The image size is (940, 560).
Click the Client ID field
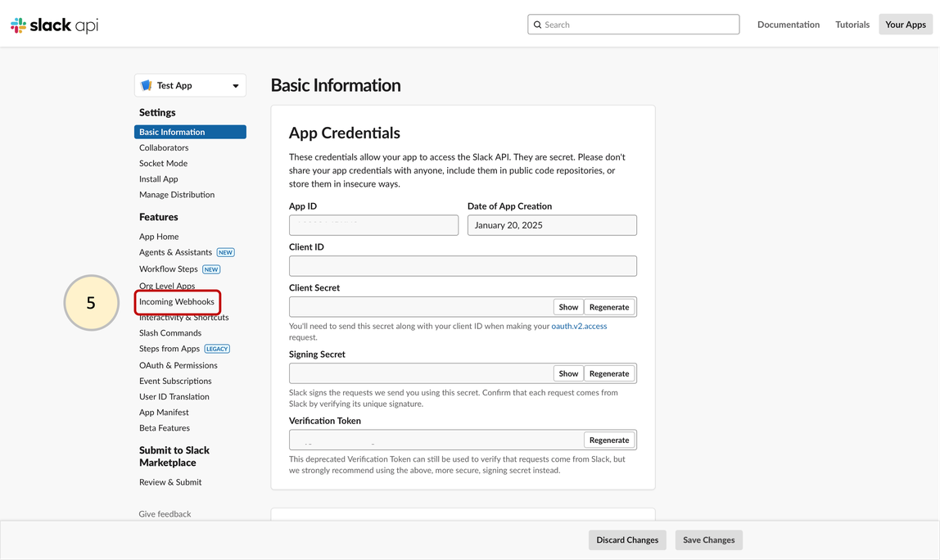463,266
